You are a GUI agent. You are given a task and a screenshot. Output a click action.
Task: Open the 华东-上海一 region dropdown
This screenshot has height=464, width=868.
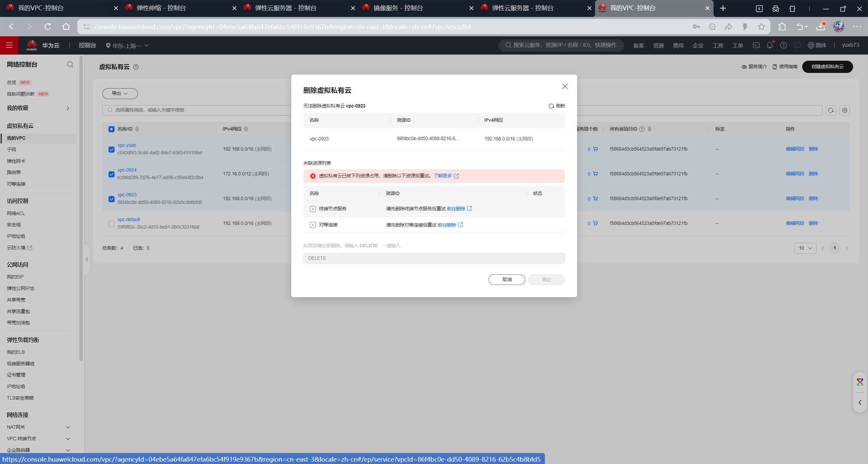pos(127,45)
